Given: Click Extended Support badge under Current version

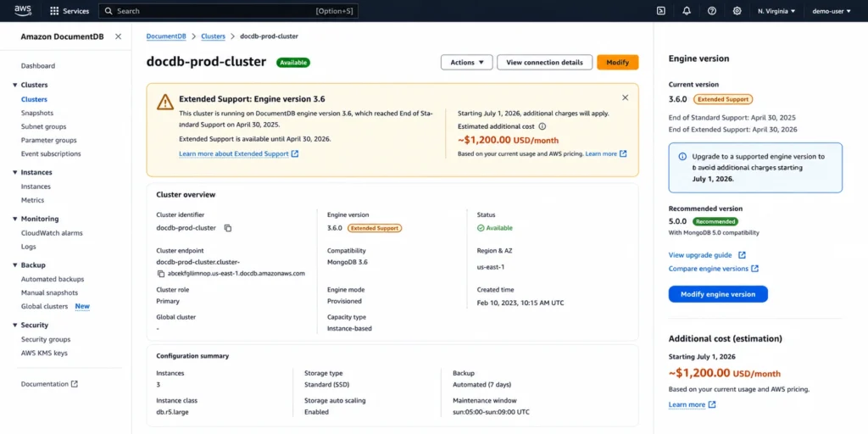Looking at the screenshot, I should pos(723,100).
